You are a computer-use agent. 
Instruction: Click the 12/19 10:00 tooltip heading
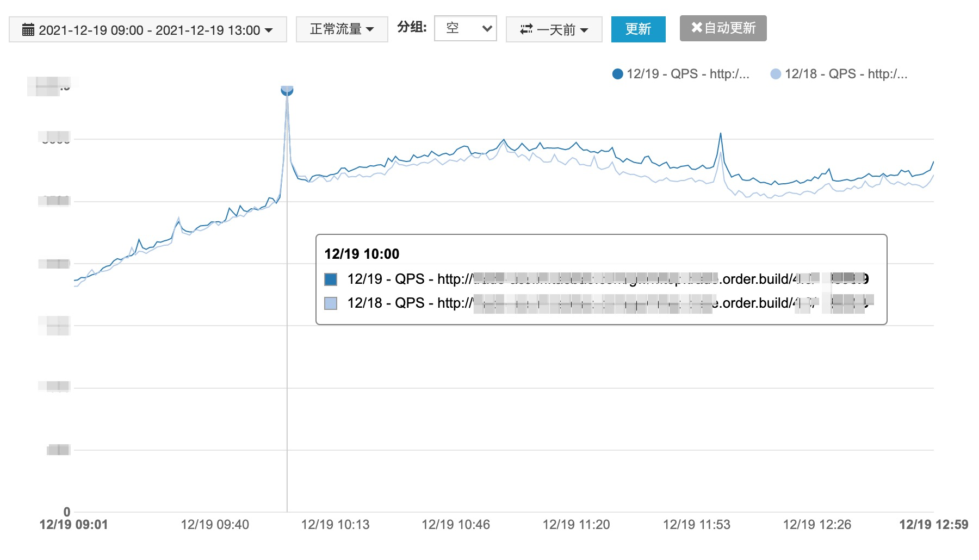[x=361, y=253]
